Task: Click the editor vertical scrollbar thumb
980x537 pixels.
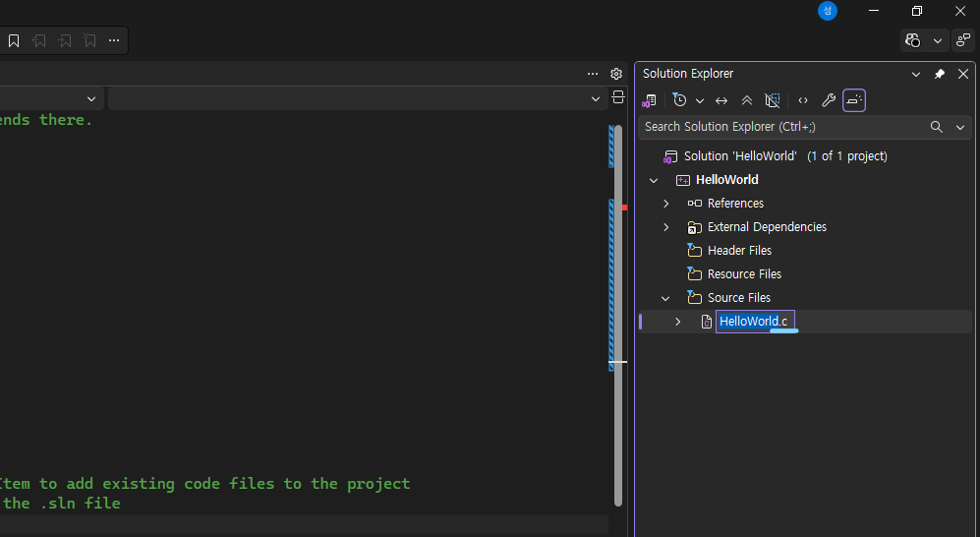Action: point(618,316)
